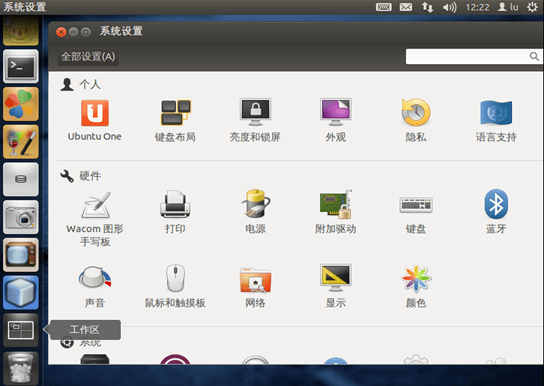Open the keyboard indicator in top panel
545x386 pixels.
point(384,7)
